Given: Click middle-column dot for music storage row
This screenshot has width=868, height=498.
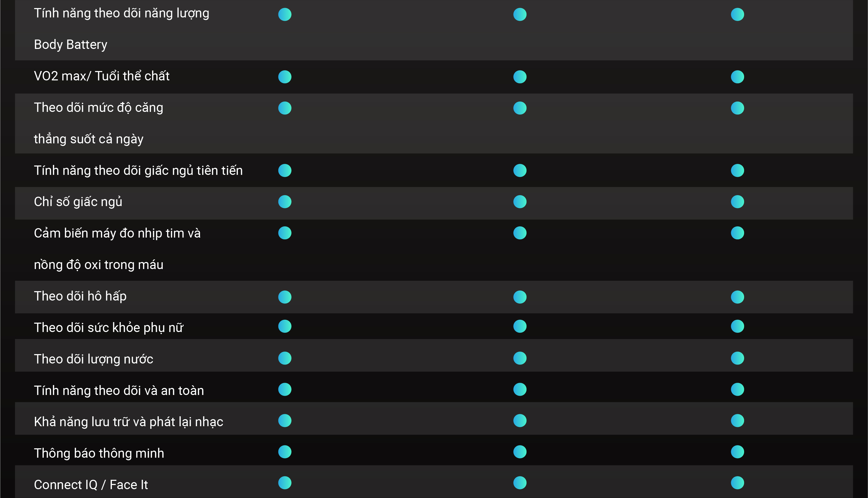Looking at the screenshot, I should [520, 421].
